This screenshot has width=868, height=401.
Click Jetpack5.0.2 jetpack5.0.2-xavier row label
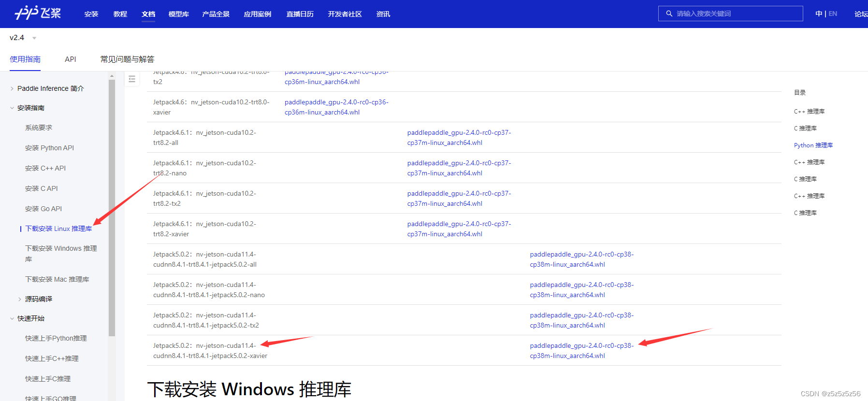click(x=210, y=351)
